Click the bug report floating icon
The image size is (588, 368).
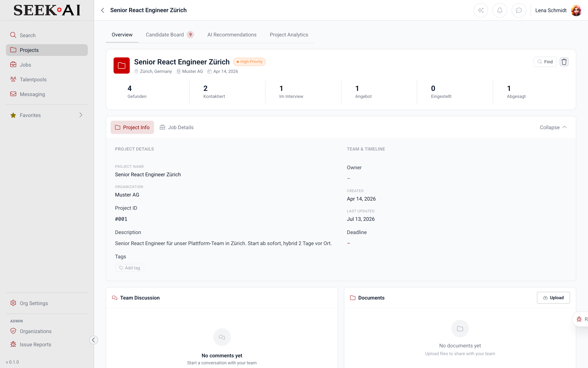579,319
